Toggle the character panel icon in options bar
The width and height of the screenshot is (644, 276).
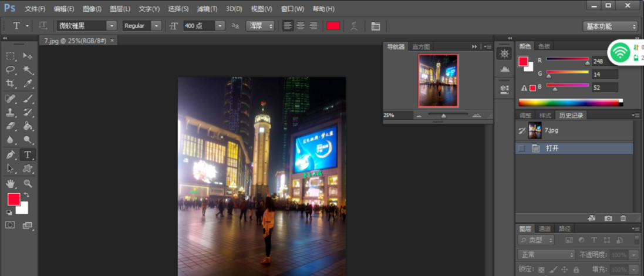pyautogui.click(x=376, y=26)
